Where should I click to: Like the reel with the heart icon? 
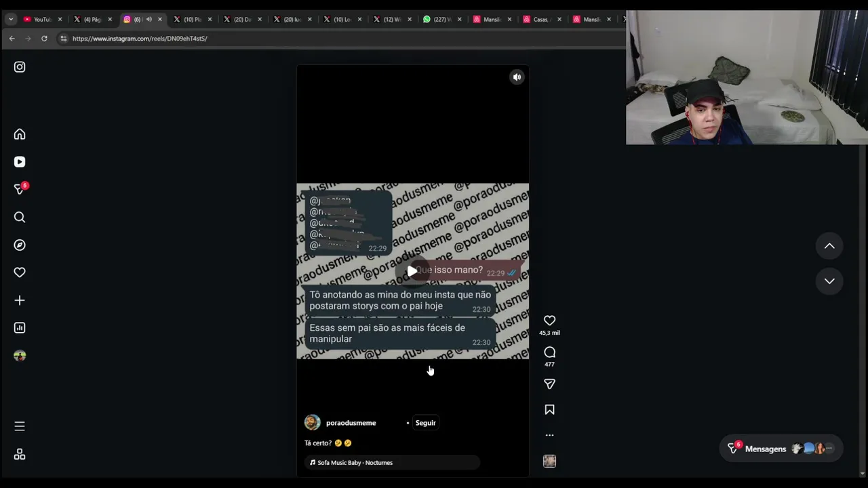click(x=549, y=321)
